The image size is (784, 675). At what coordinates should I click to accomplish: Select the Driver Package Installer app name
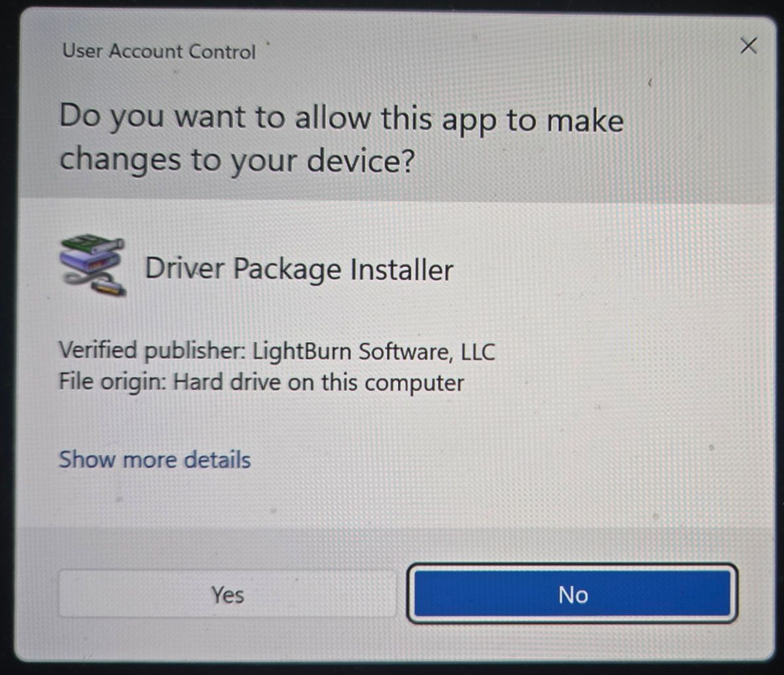tap(299, 269)
